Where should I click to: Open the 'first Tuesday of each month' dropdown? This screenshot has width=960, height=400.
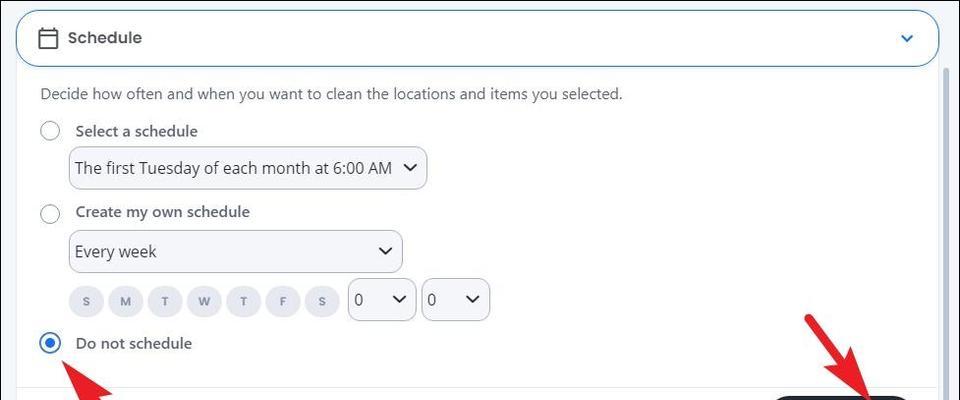coord(247,168)
